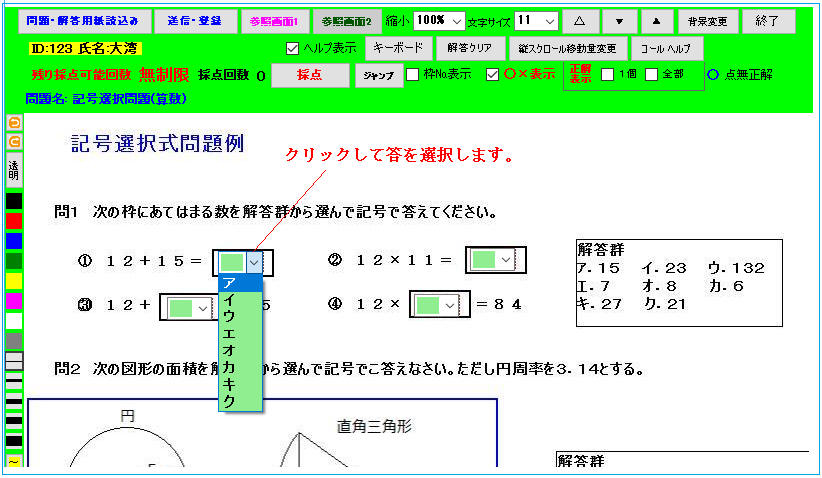822x478 pixels.
Task: Click the undo arrow icon in left sidebar
Action: (14, 122)
